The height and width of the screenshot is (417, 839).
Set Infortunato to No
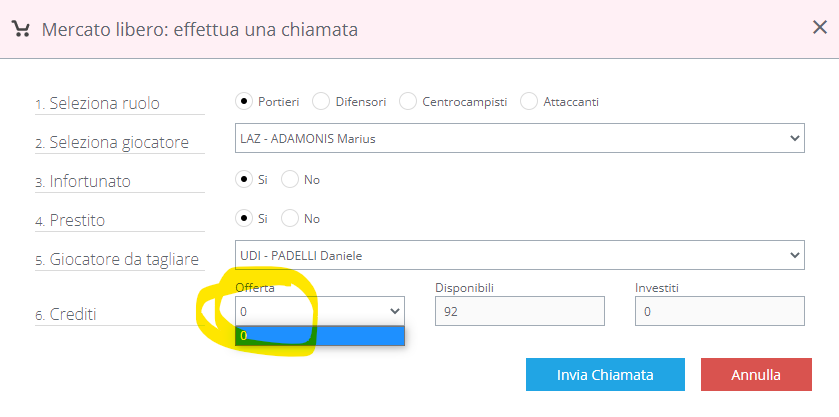tap(290, 179)
